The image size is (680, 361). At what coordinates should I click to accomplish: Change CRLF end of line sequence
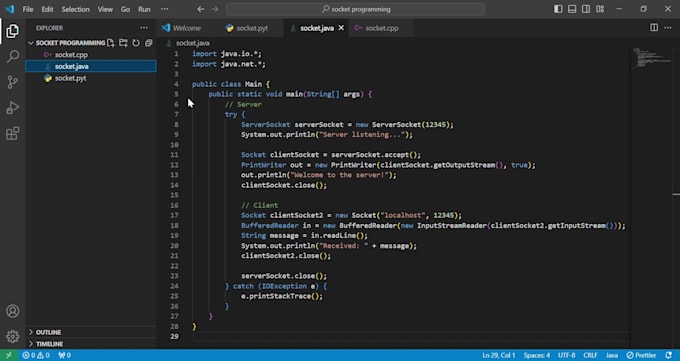tap(590, 355)
